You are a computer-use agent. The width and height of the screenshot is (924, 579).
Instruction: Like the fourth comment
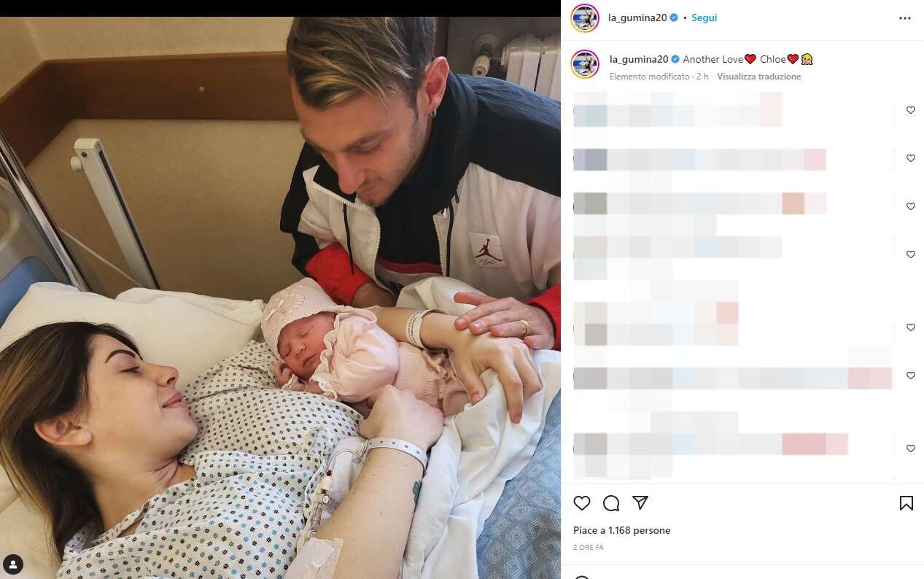tap(910, 254)
